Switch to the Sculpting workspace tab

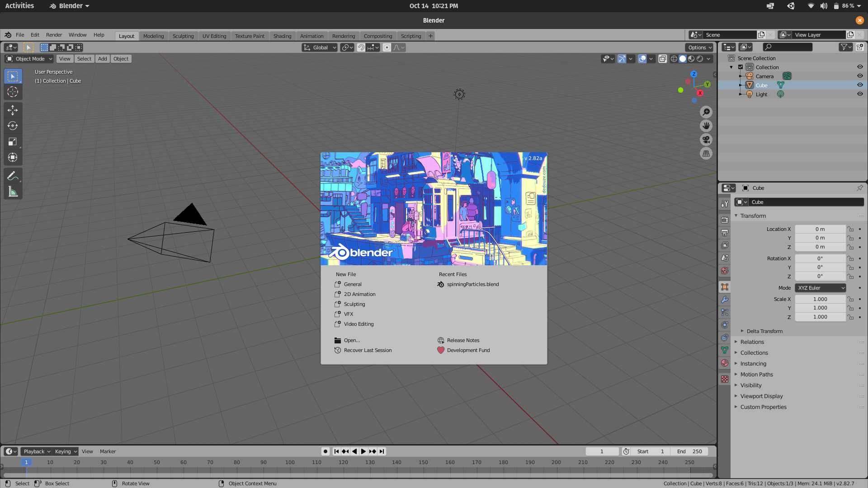point(183,36)
